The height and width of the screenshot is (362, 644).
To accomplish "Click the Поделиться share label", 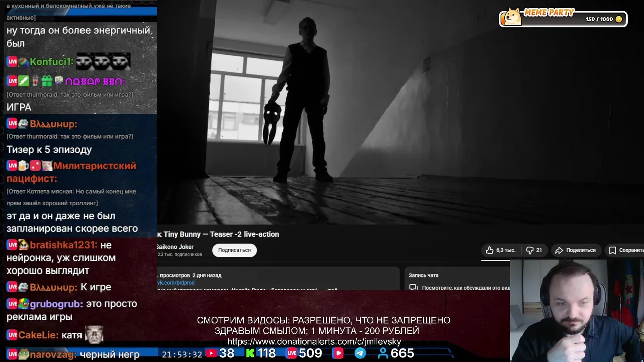I will click(x=581, y=250).
